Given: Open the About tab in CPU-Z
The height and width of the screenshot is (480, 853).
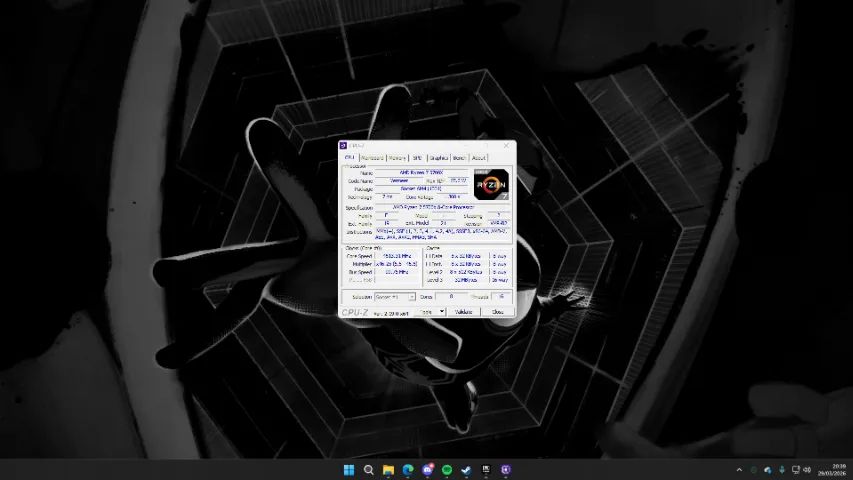Looking at the screenshot, I should tap(478, 158).
